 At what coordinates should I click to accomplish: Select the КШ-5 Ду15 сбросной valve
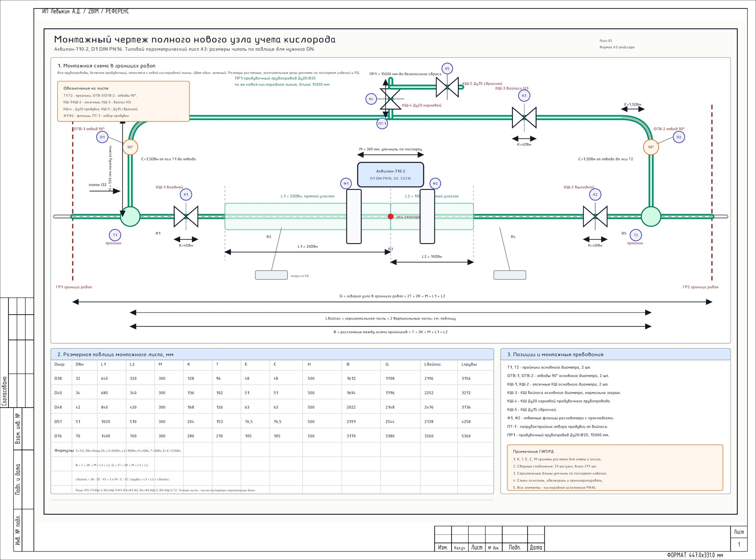pyautogui.click(x=447, y=87)
